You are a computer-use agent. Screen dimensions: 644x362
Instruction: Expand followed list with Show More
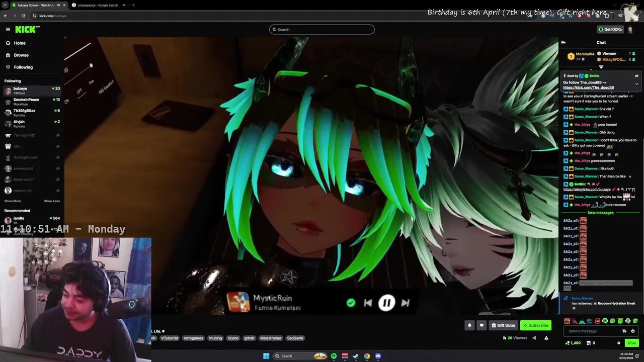[13, 201]
